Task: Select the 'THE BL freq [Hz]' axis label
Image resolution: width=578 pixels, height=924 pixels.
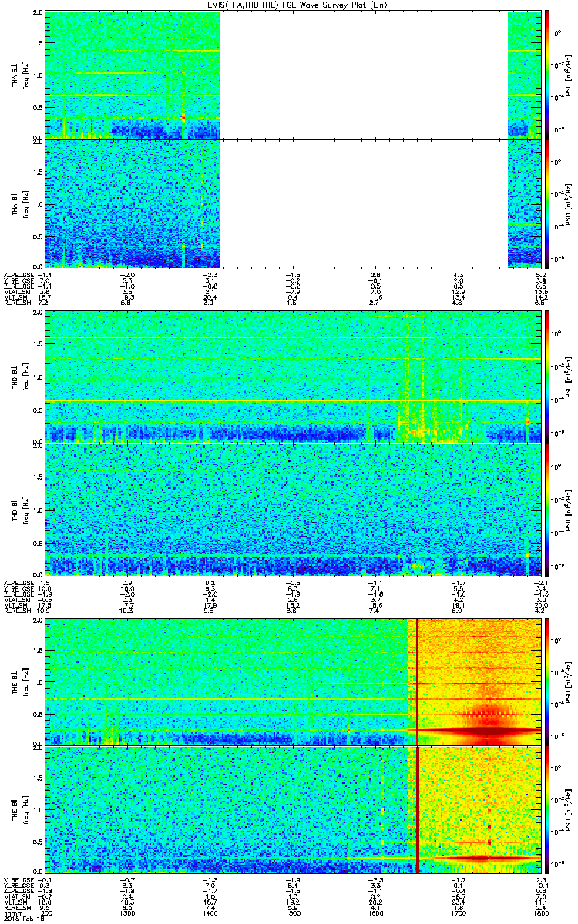Action: tap(19, 681)
